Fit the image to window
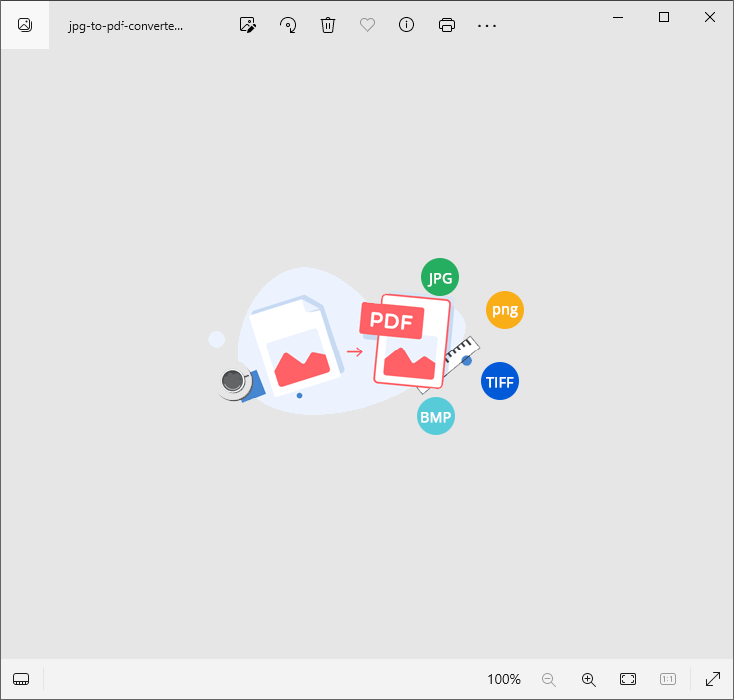Screen dimensions: 734x700 click(x=628, y=679)
